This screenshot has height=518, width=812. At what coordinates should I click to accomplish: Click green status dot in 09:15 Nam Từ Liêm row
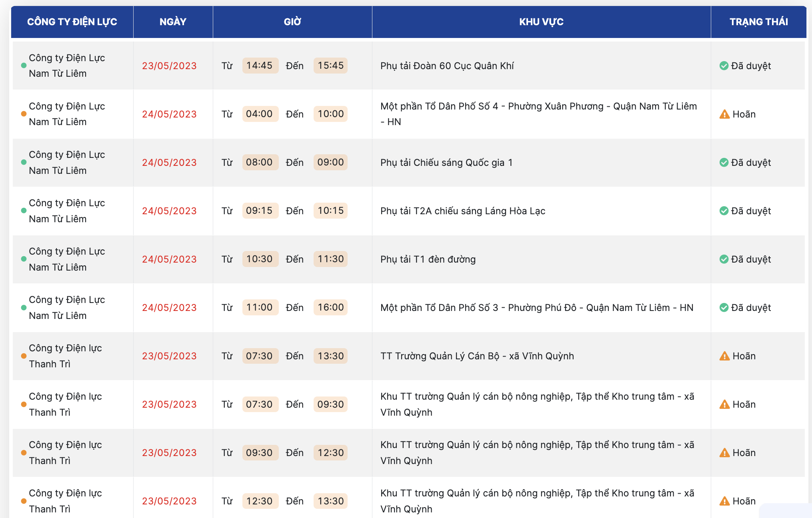coord(24,211)
